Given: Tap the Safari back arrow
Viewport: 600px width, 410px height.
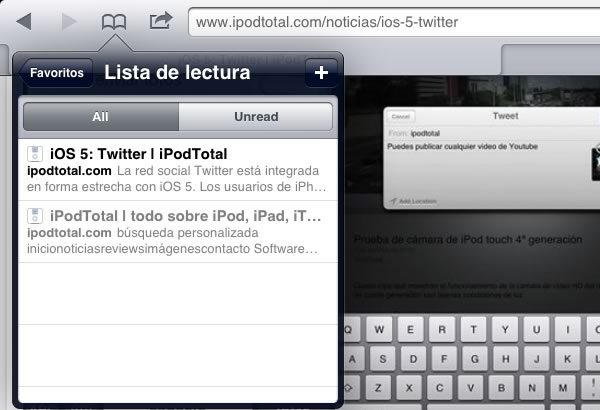Looking at the screenshot, I should click(24, 21).
